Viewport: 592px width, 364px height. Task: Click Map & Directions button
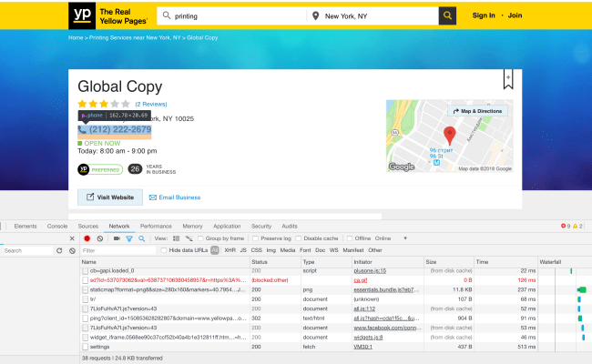click(x=477, y=111)
